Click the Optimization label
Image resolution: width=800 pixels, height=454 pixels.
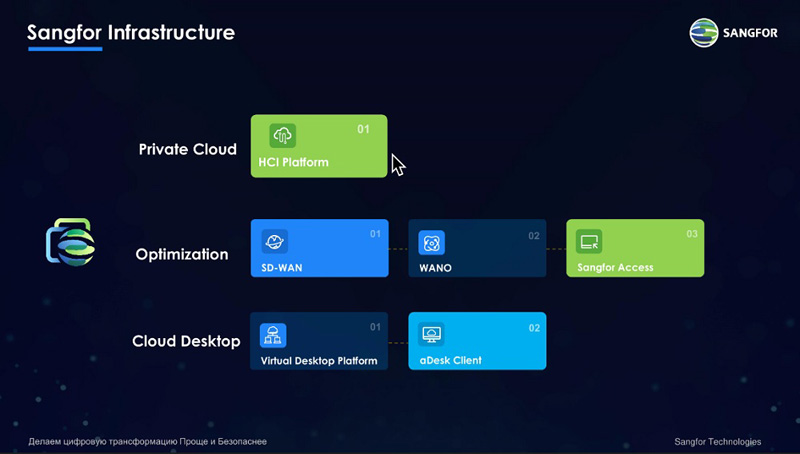182,255
